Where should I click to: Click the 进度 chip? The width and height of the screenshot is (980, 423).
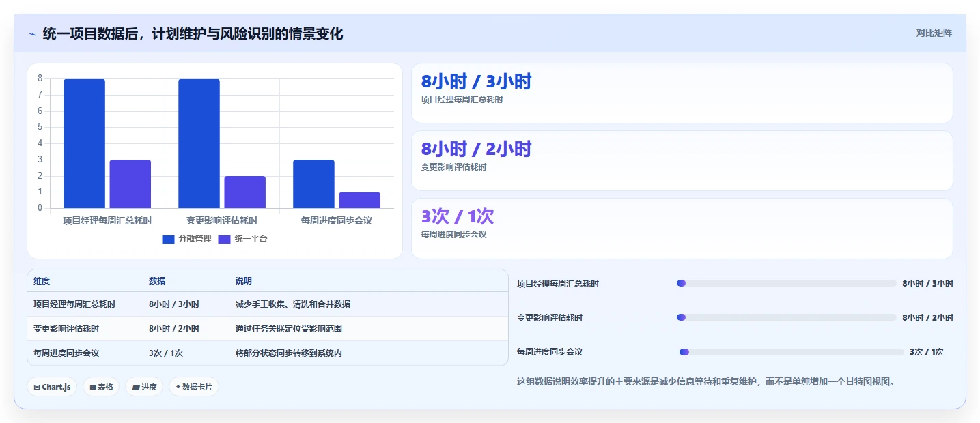pyautogui.click(x=144, y=387)
